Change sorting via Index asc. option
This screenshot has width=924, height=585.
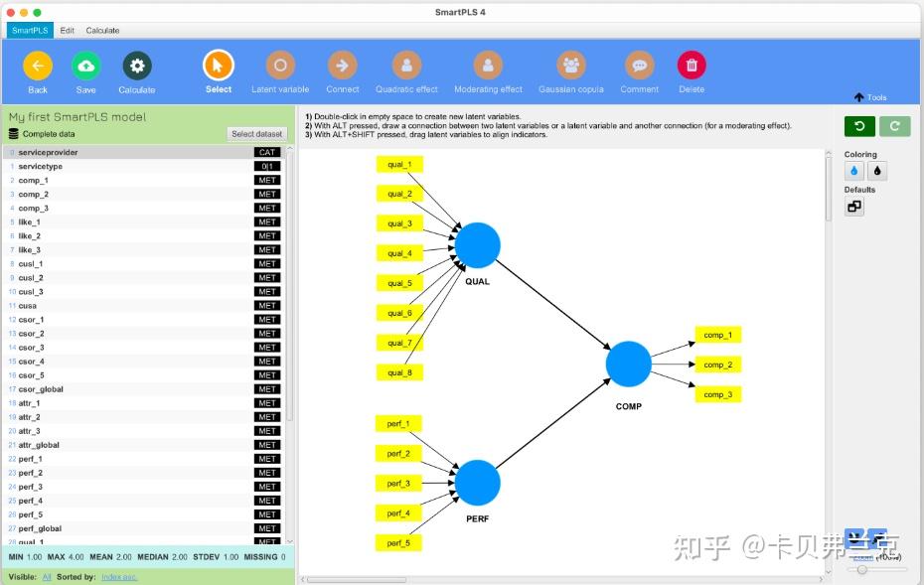(x=119, y=576)
